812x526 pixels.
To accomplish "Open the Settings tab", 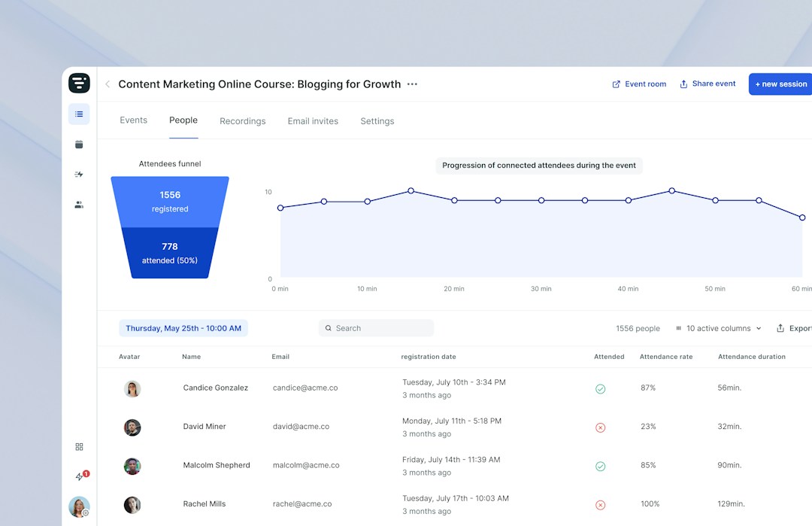I will point(377,120).
